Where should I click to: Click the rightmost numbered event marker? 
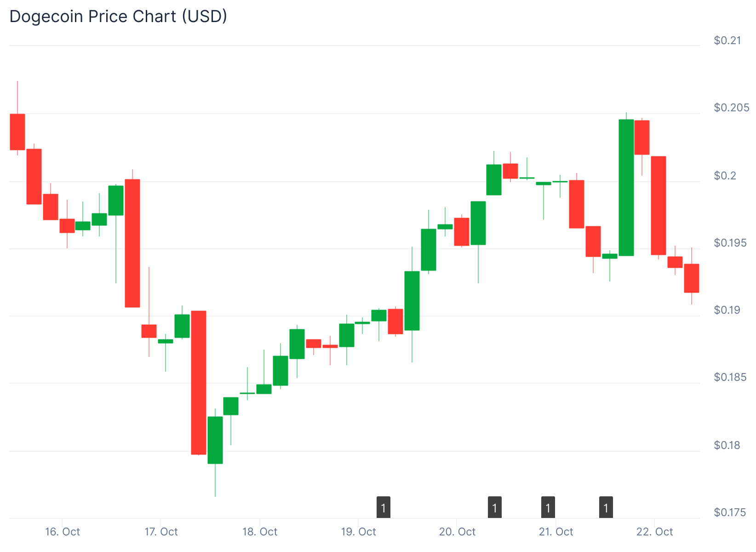(x=606, y=507)
